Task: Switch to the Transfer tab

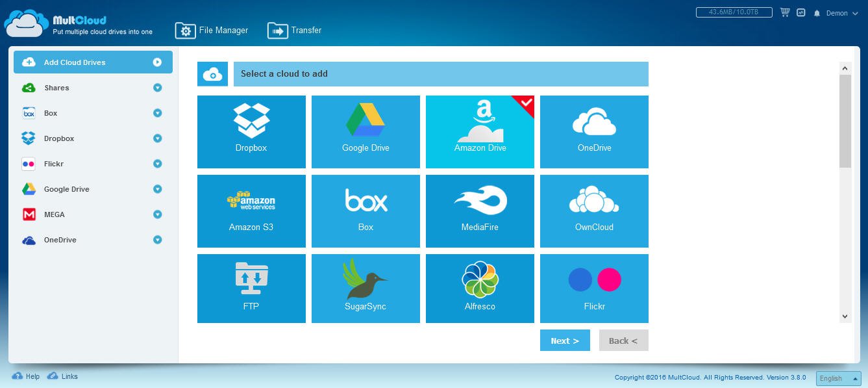Action: pos(294,31)
